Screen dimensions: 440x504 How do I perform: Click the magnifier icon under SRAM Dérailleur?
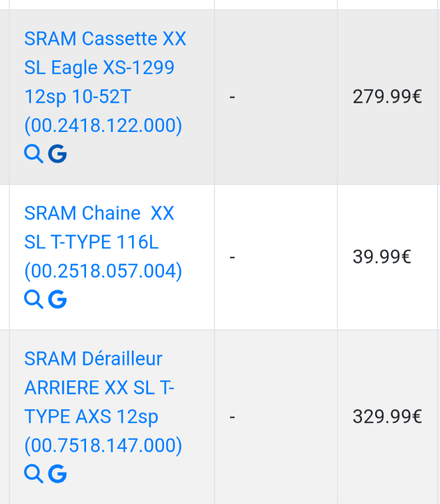[33, 474]
